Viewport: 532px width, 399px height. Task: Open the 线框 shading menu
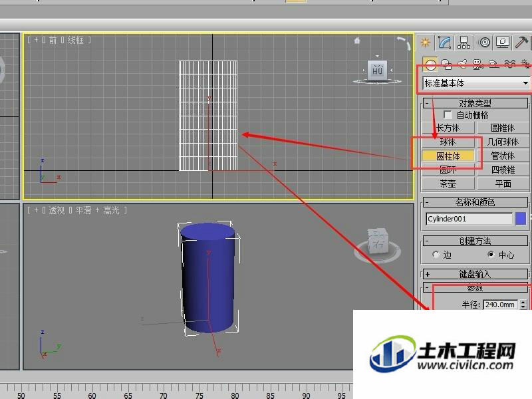click(75, 40)
